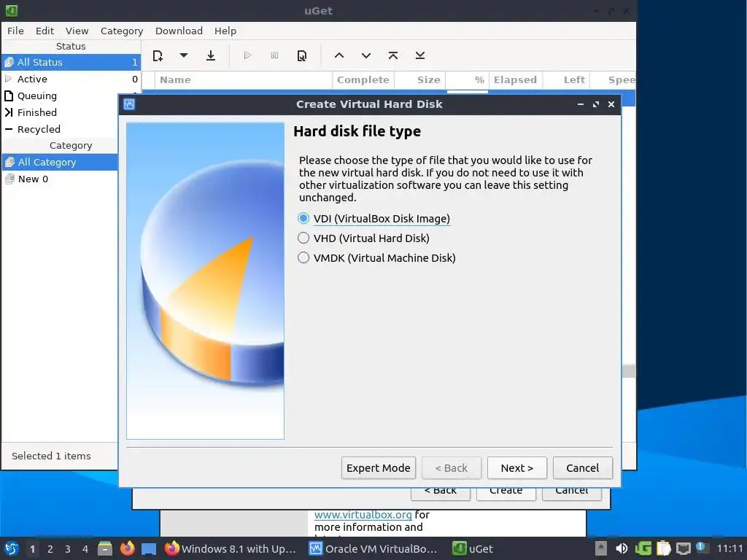
Task: Move download to bottom icon
Action: 419,55
